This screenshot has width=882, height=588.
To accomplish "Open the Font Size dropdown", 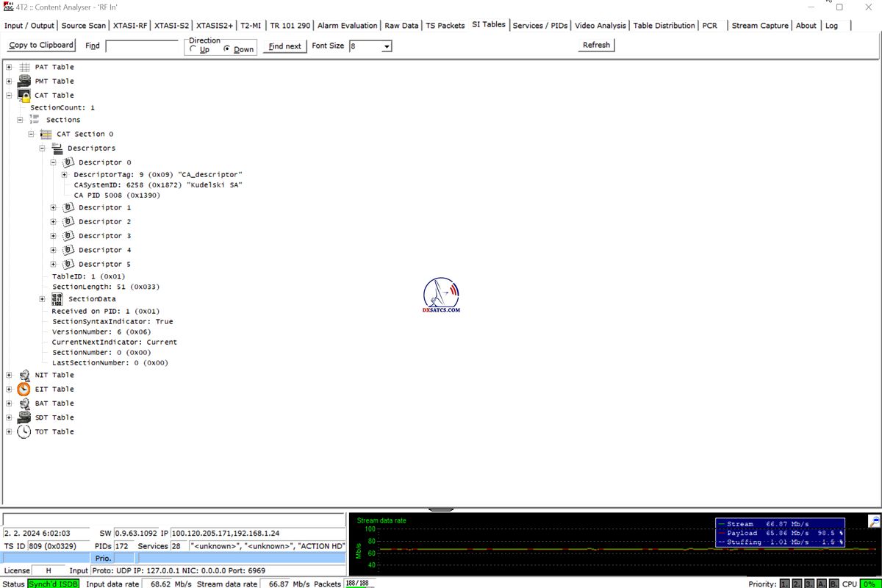I will coord(387,46).
